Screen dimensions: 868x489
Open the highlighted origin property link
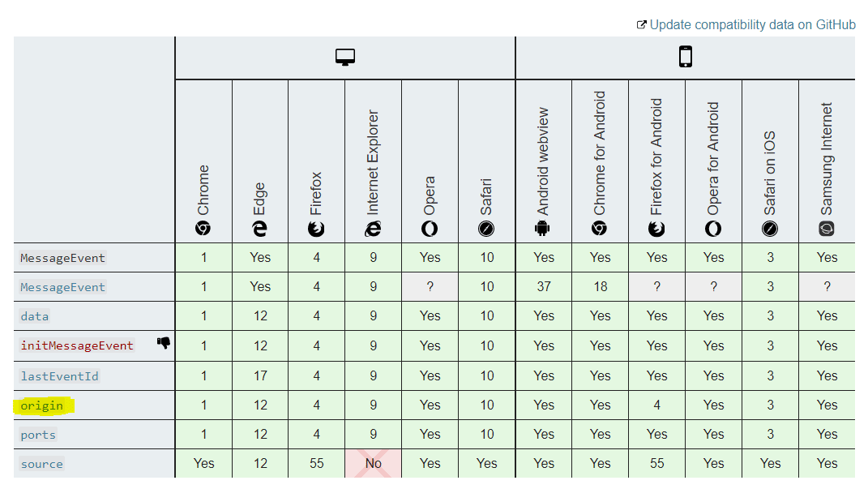coord(42,405)
